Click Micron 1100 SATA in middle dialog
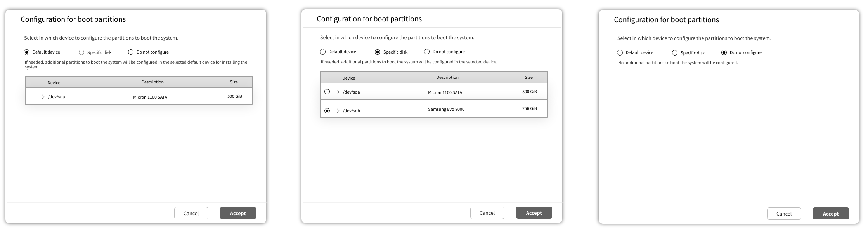This screenshot has height=233, width=868. click(445, 92)
